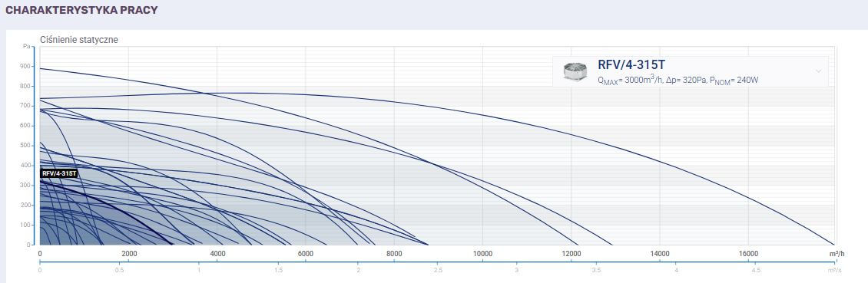Click the QMAX 3000m³/h specification text
This screenshot has height=283, width=868.
click(629, 81)
